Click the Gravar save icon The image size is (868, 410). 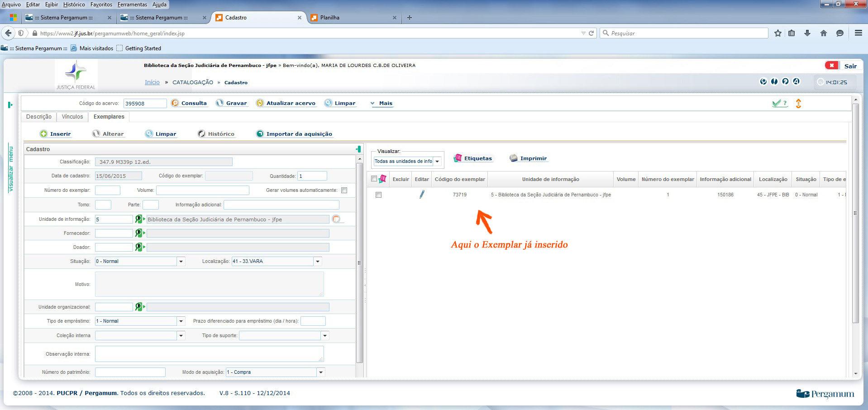tap(220, 103)
